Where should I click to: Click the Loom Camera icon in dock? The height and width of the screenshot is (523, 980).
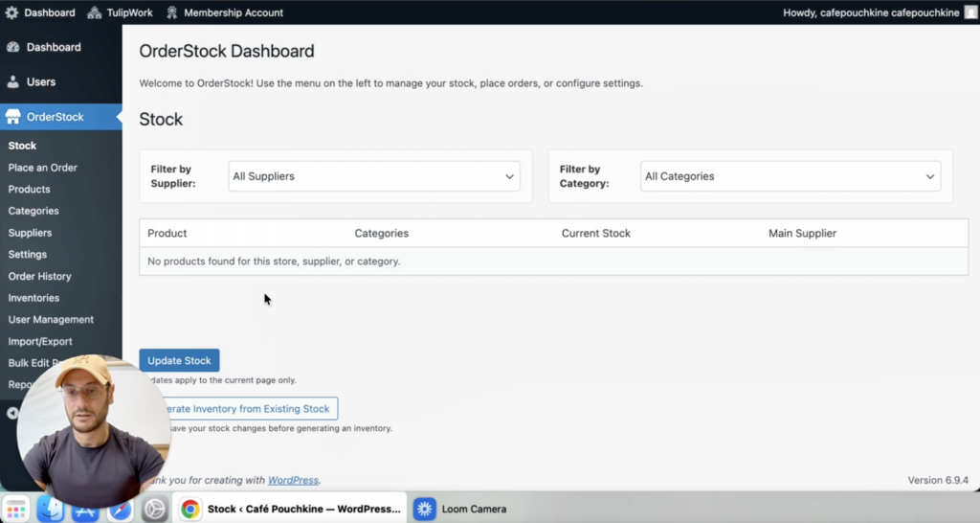coord(425,509)
